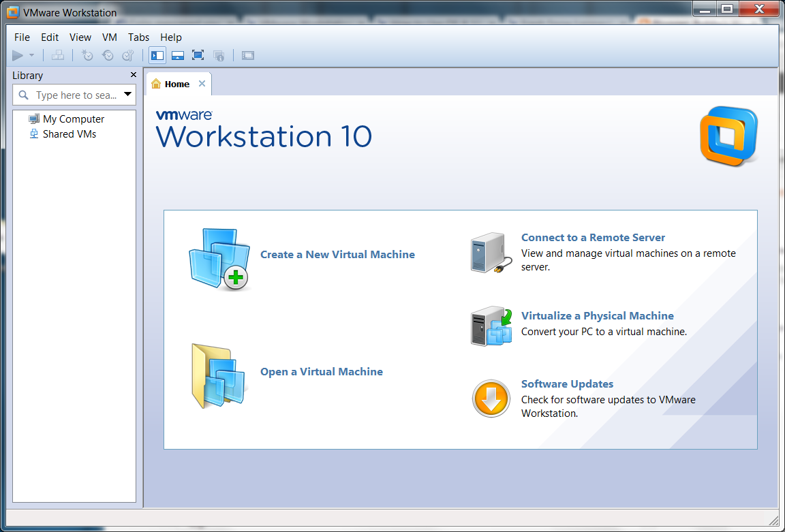Click the library search field
The height and width of the screenshot is (532, 785).
click(x=74, y=95)
